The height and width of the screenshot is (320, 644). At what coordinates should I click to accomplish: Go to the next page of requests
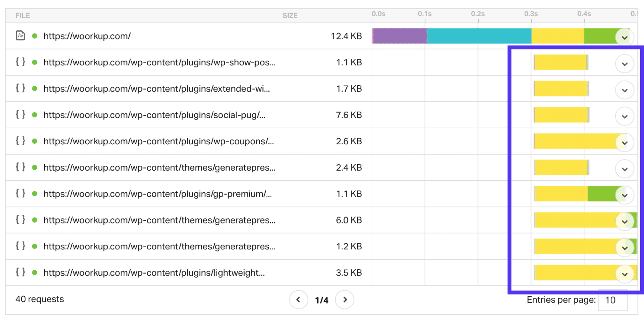345,300
